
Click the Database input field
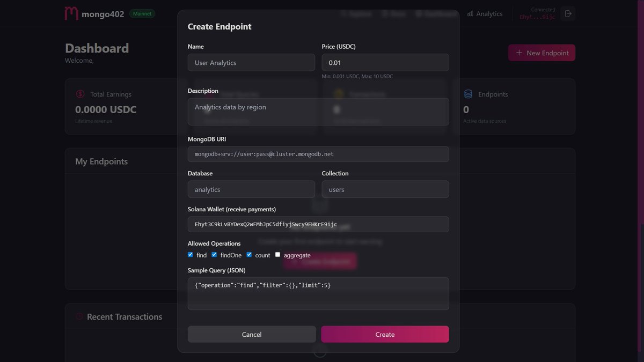coord(251,189)
